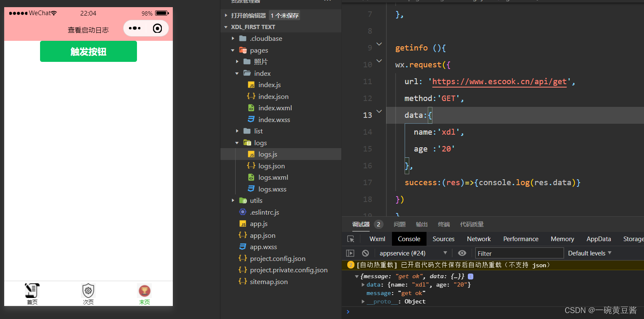Open index.js file
Image resolution: width=644 pixels, height=319 pixels.
coord(269,85)
